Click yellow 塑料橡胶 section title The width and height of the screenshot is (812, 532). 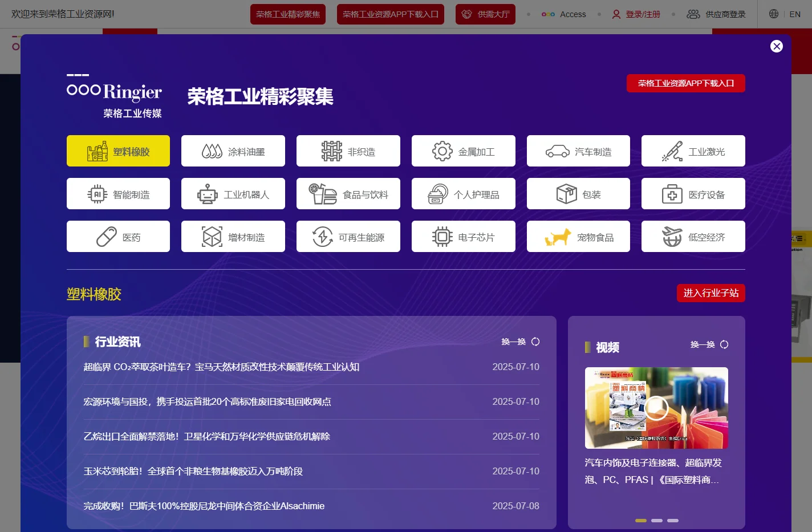(94, 294)
